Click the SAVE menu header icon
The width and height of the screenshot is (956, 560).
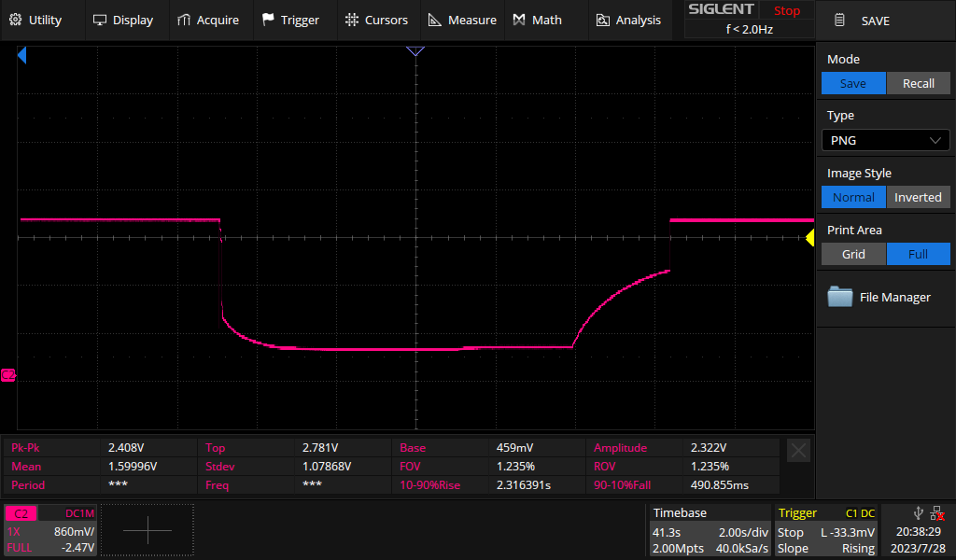pyautogui.click(x=840, y=21)
